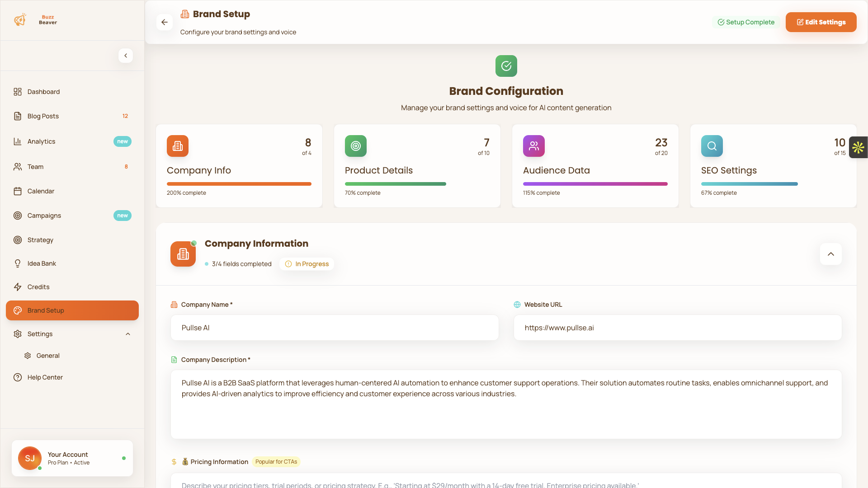Open the Idea Bank page

click(42, 263)
